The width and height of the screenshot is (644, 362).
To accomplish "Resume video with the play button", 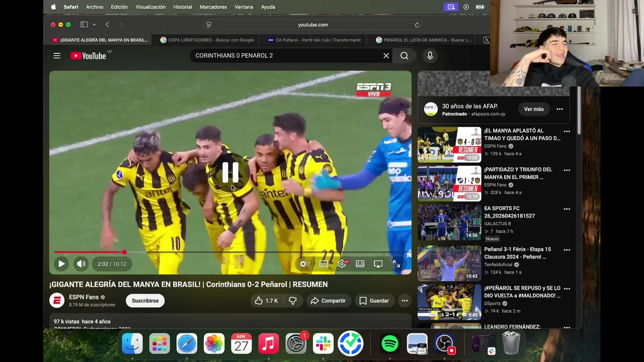I will (61, 263).
